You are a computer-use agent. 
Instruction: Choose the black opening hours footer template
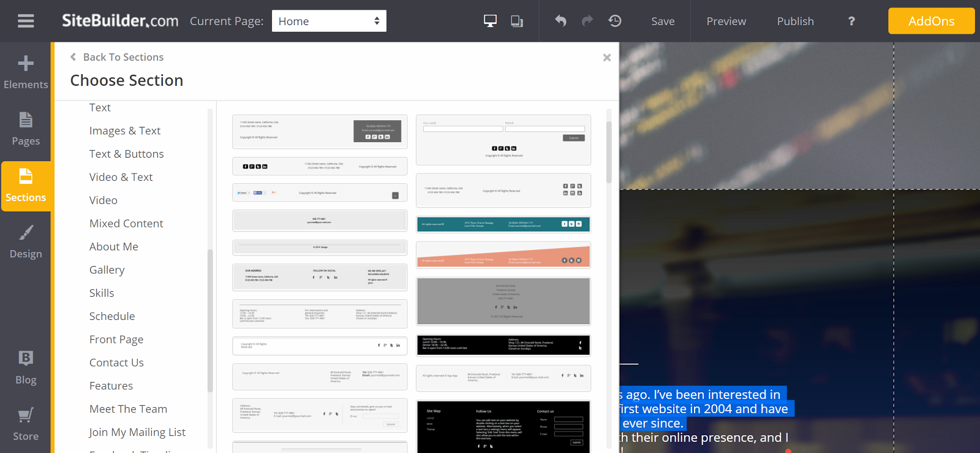click(x=503, y=345)
